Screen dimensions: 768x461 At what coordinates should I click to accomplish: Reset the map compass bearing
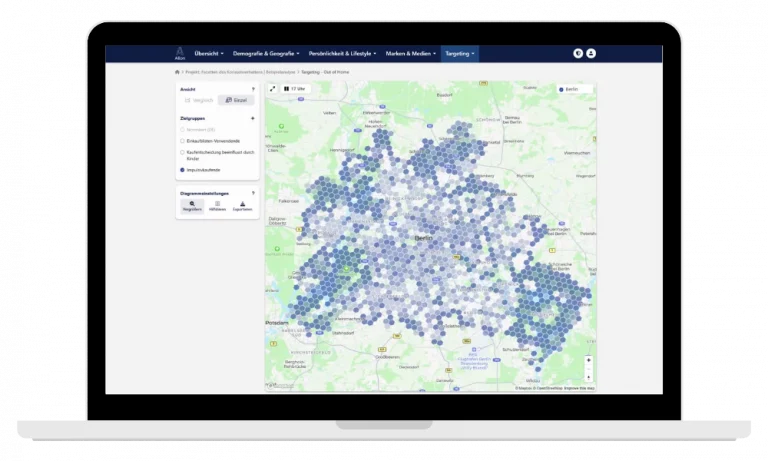coord(588,377)
